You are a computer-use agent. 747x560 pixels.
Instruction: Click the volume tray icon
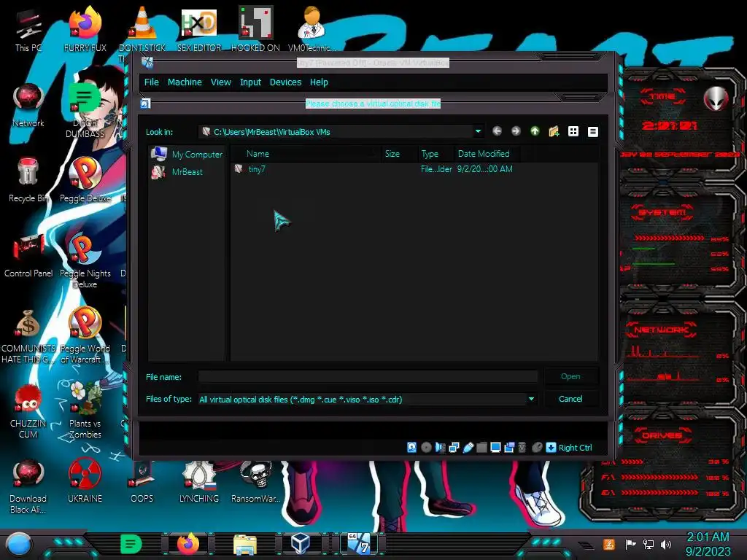(666, 544)
